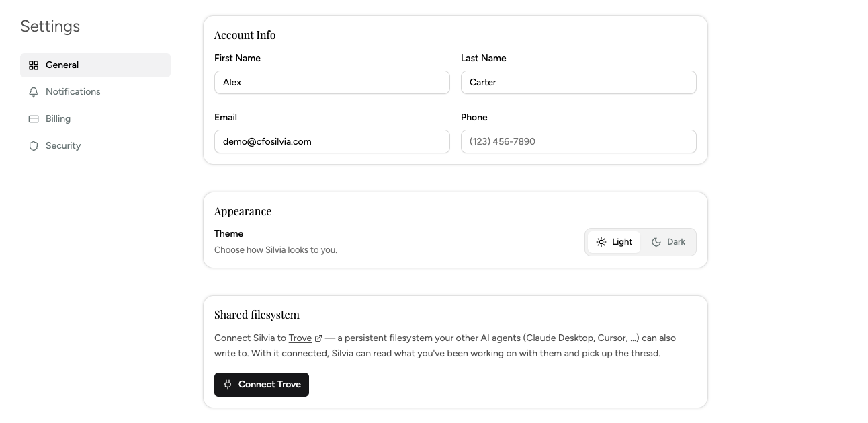
Task: Click the Email field with demo@cfosilvia.com
Action: pos(332,142)
